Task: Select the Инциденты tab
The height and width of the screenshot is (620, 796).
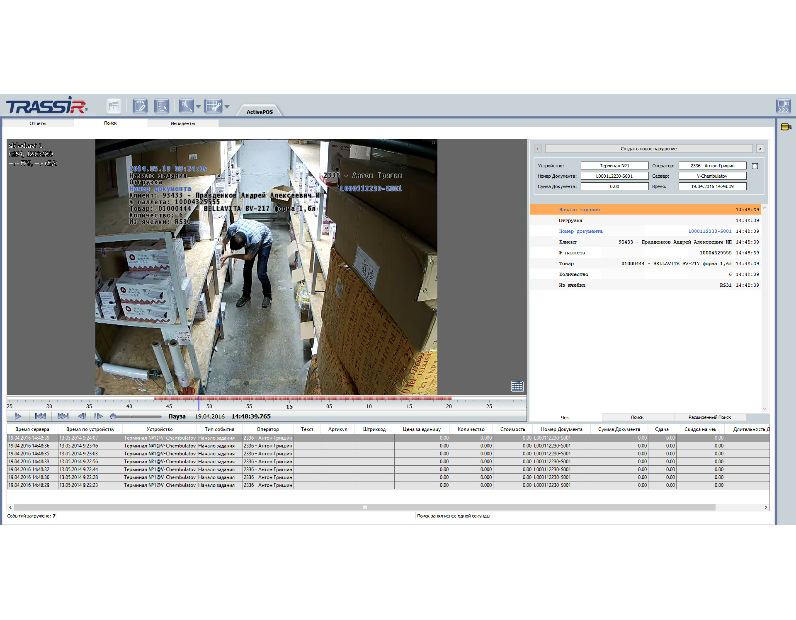Action: [183, 123]
